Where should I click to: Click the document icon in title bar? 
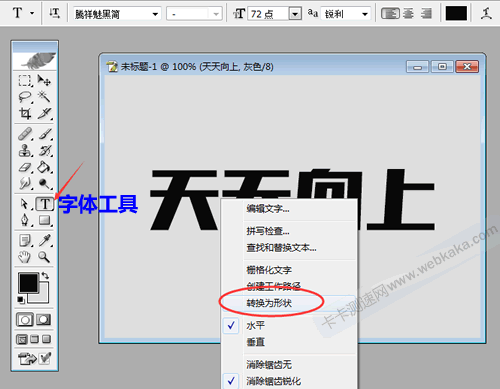112,67
